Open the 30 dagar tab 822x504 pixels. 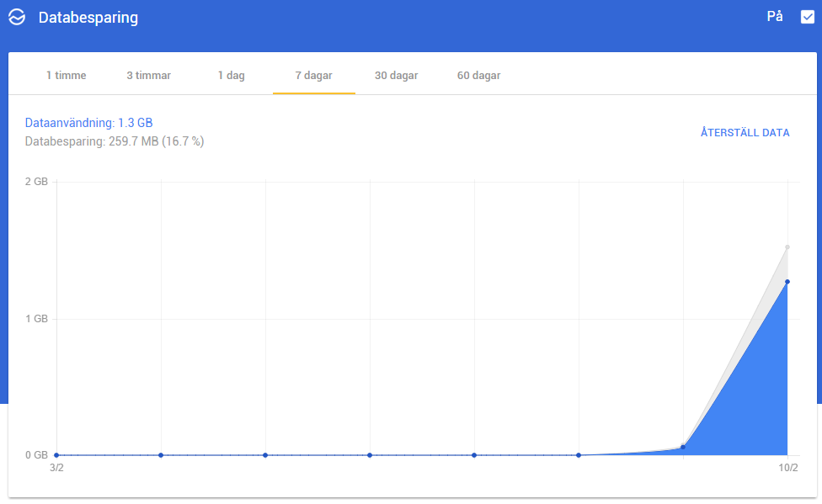(x=397, y=76)
